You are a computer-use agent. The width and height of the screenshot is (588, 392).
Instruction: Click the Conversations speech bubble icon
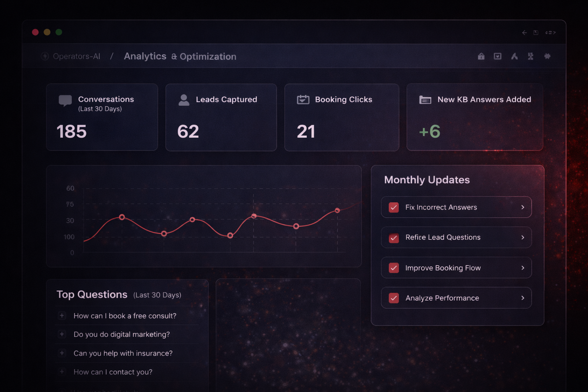65,100
